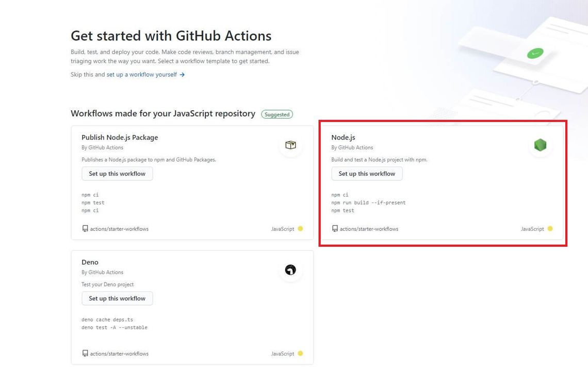Screen dimensions: 588x370
Task: Click the Suggested badge
Action: point(277,114)
